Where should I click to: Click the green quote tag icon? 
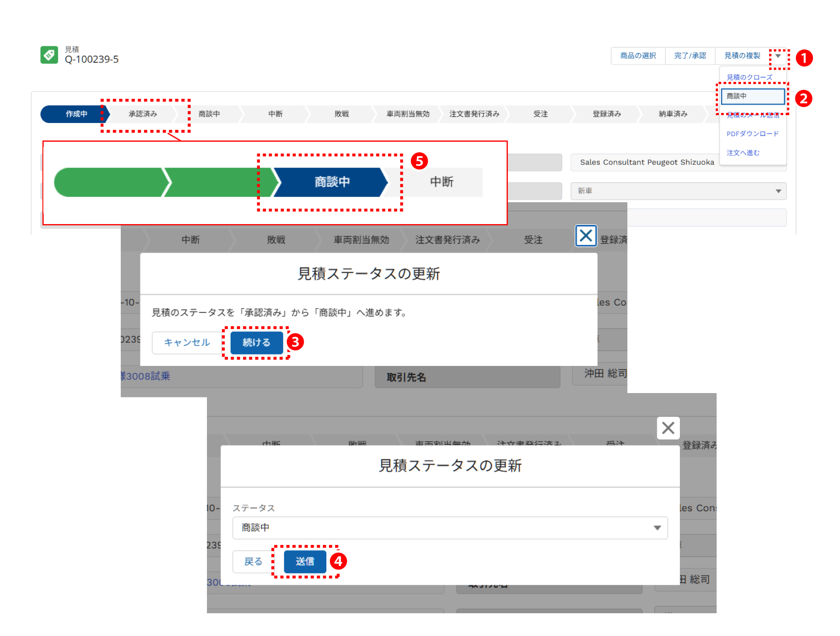point(49,55)
